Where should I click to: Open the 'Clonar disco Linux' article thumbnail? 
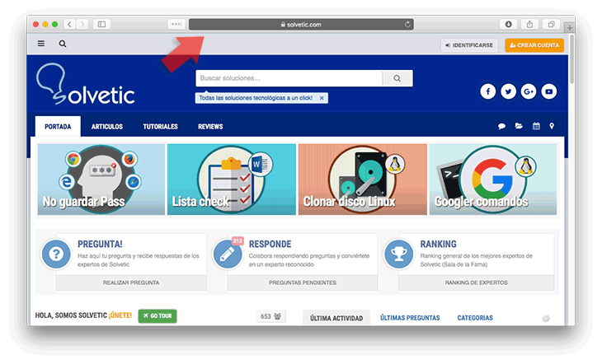(x=362, y=180)
